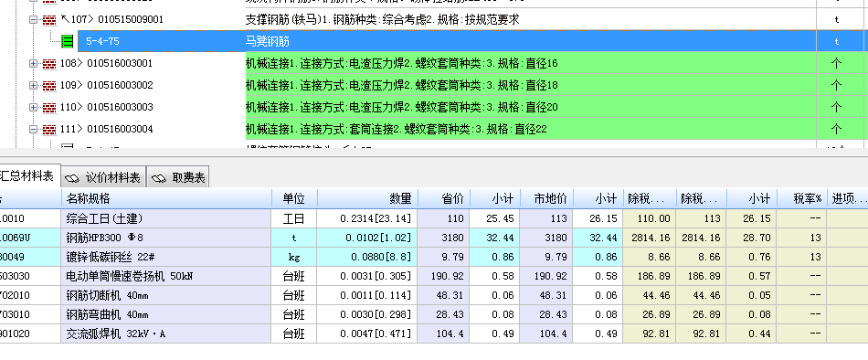The height and width of the screenshot is (360, 868).
Task: Expand tree item 109 010516003002
Action: (33, 85)
